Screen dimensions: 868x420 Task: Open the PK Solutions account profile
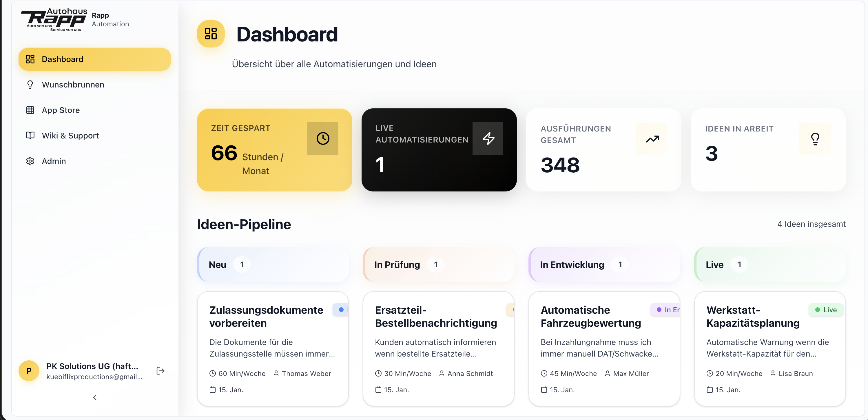click(84, 370)
